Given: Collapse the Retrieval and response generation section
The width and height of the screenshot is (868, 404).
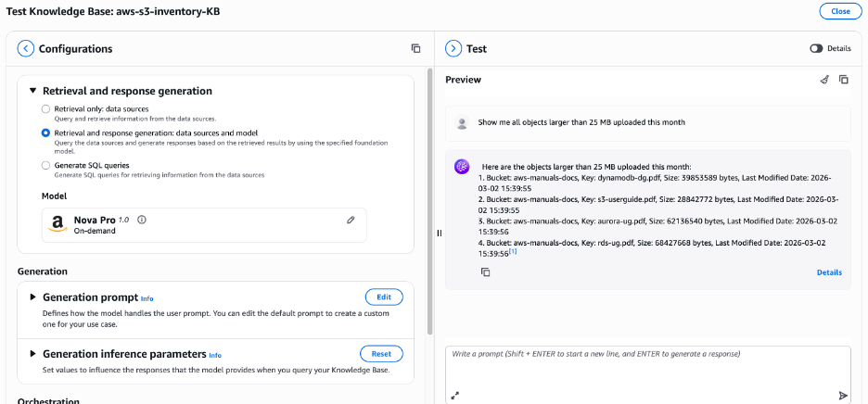Looking at the screenshot, I should click(33, 91).
